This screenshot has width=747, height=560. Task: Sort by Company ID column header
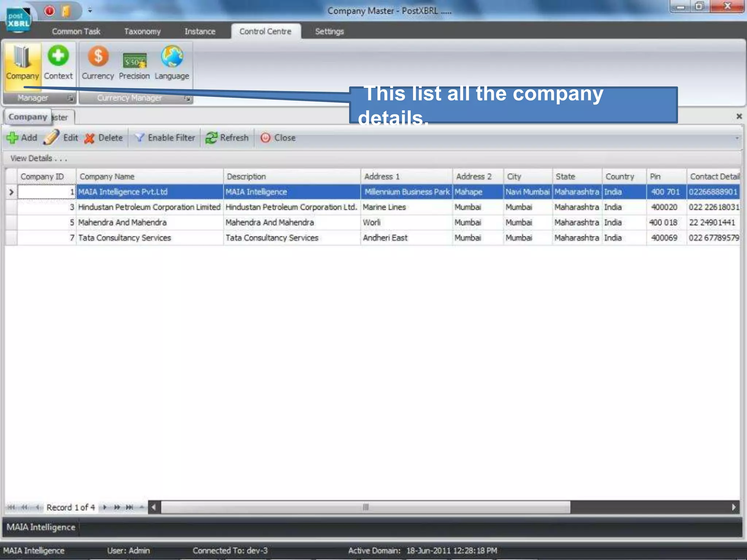click(x=47, y=176)
